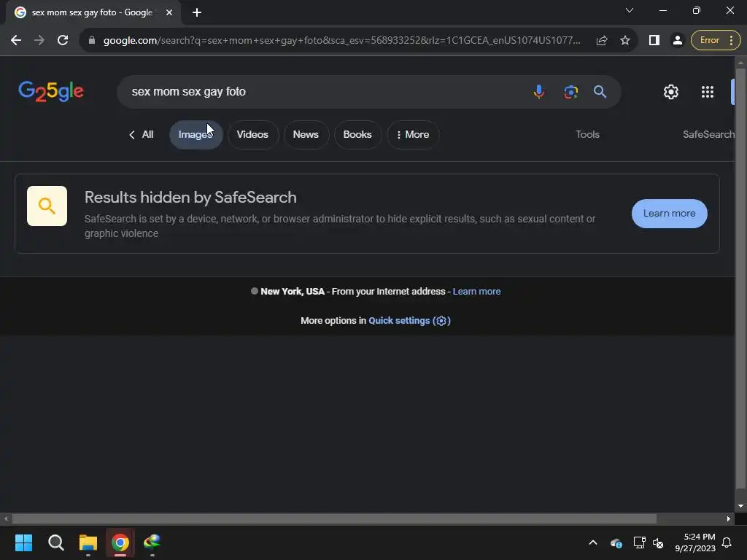Open the SafeSearch settings menu
Image resolution: width=747 pixels, height=560 pixels.
[708, 135]
